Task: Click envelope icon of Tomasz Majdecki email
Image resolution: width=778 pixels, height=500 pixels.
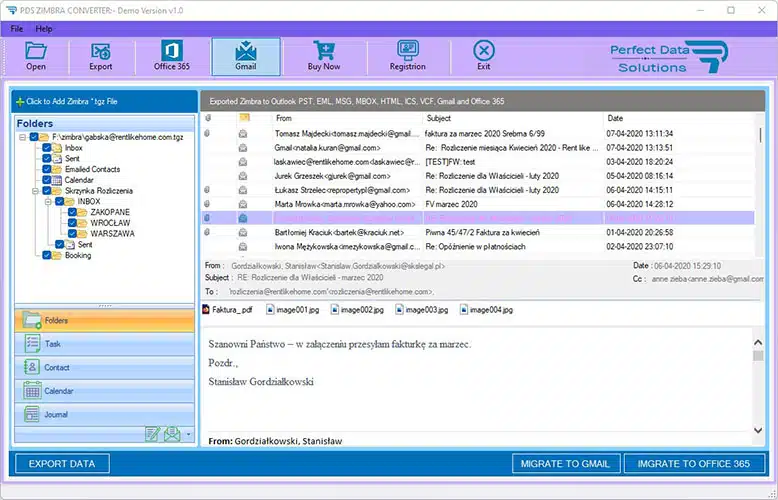Action: pos(243,133)
